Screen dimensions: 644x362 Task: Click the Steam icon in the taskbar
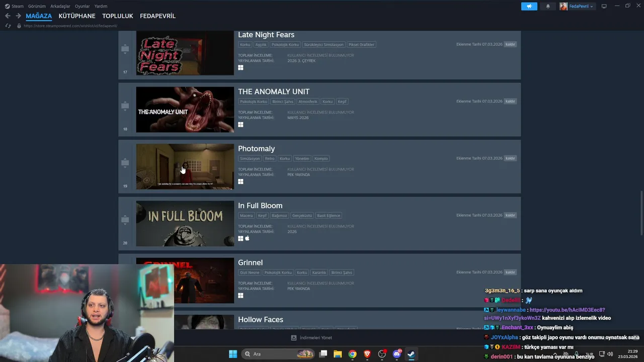pyautogui.click(x=411, y=354)
